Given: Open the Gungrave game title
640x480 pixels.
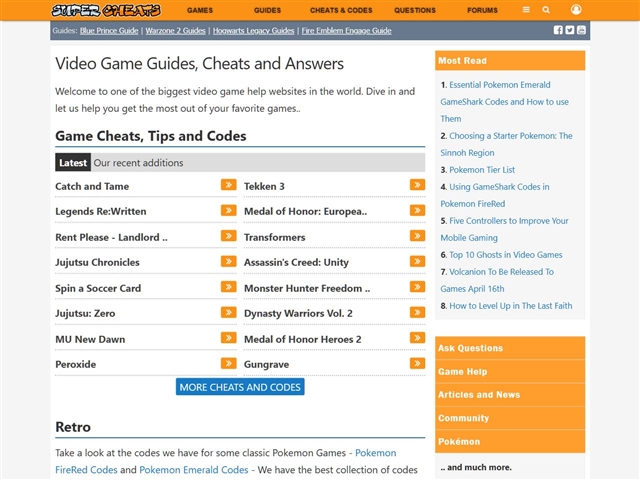Looking at the screenshot, I should 267,364.
